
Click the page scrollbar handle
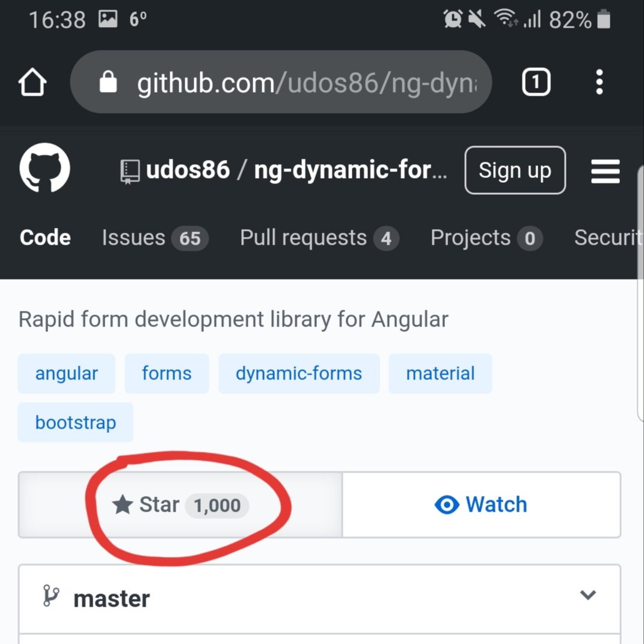[640, 293]
